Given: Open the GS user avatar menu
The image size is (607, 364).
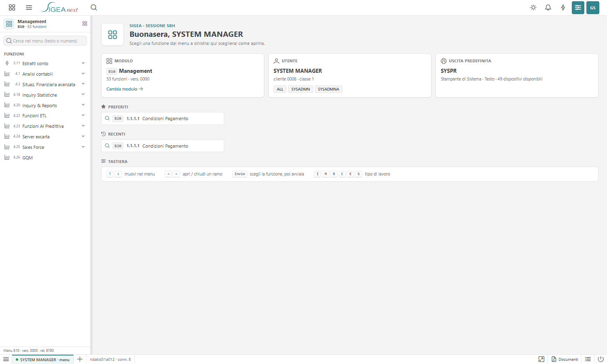Looking at the screenshot, I should pyautogui.click(x=593, y=8).
